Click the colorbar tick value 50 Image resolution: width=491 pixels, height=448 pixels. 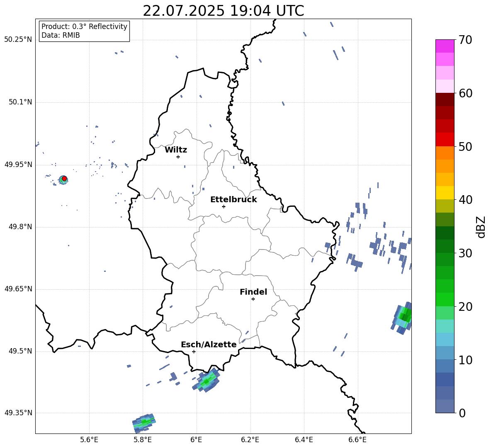465,146
